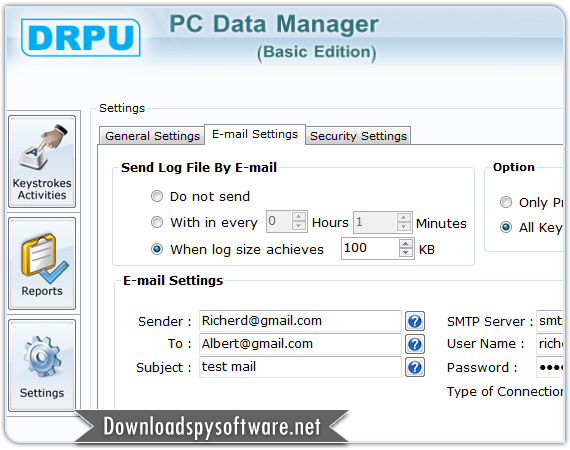Select the Only option radio button
Image resolution: width=570 pixels, height=450 pixels.
coord(506,202)
